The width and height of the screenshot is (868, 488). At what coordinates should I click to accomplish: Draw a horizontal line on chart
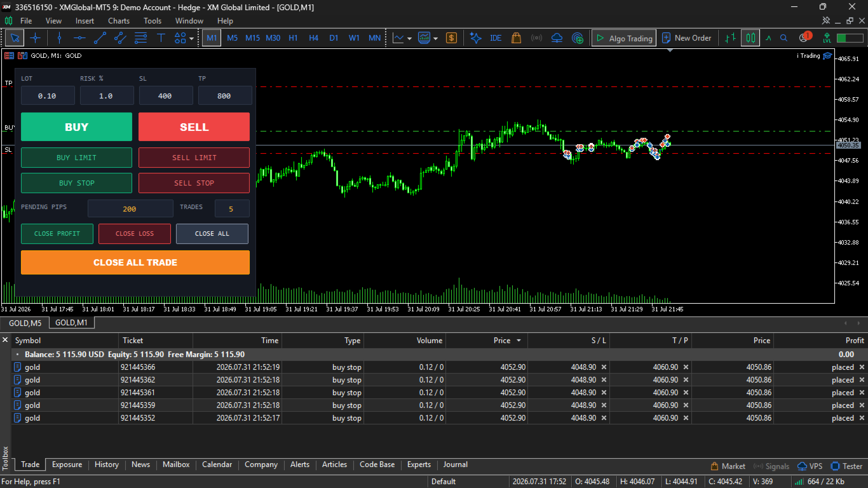click(79, 38)
